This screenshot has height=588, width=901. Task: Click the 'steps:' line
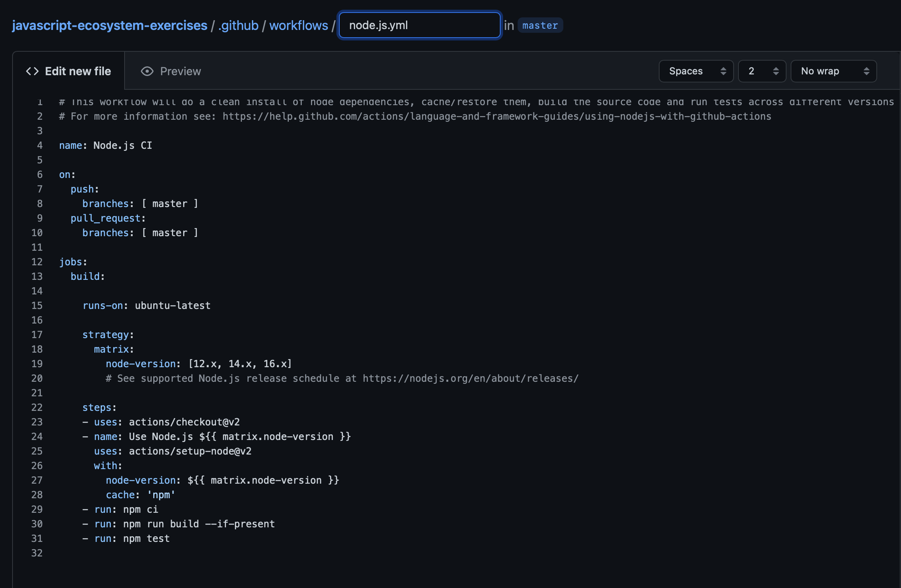[99, 408]
